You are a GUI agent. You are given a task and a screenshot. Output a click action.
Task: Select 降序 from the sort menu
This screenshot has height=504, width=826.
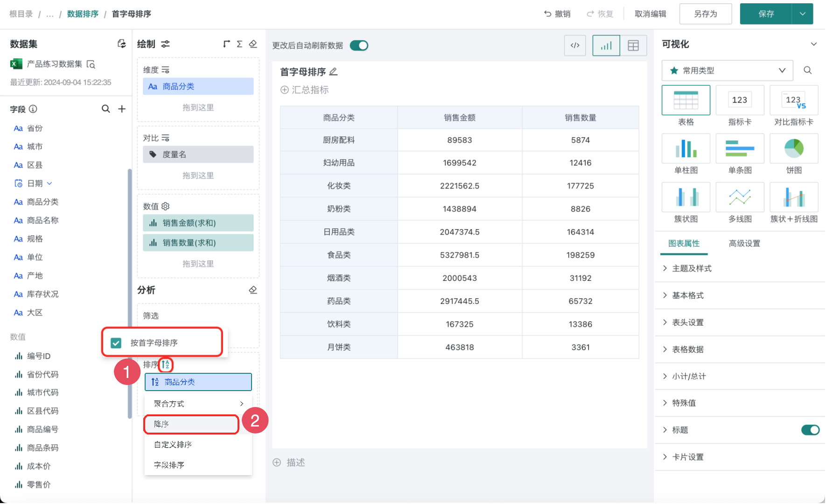[191, 424]
